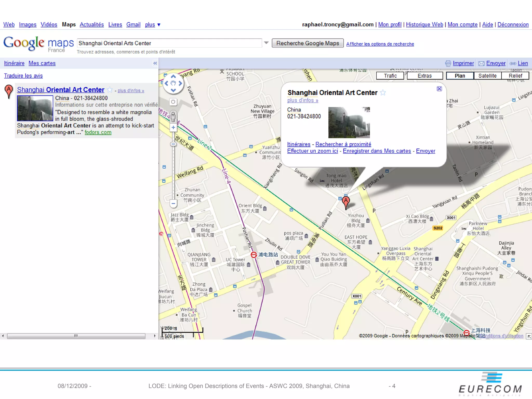
Task: Open Livres in top navigation
Action: click(115, 24)
